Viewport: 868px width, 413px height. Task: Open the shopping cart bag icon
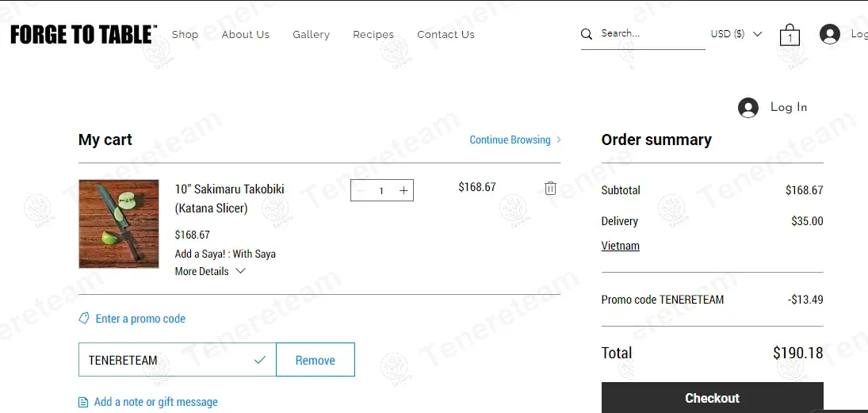[790, 35]
